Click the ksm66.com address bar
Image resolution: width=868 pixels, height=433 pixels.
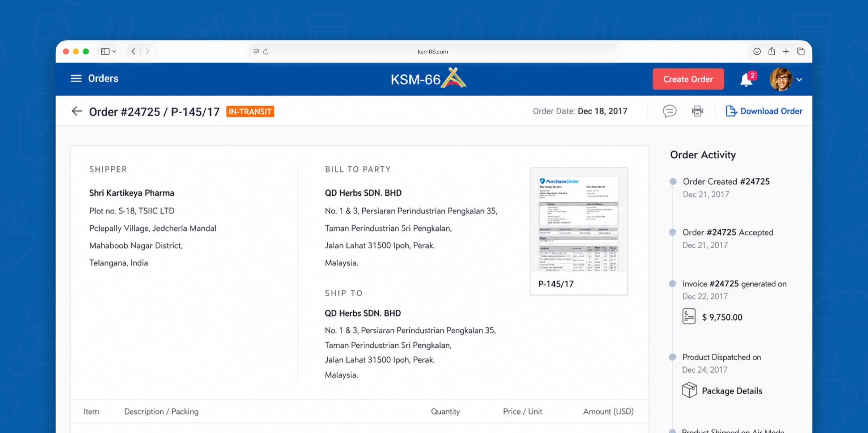[x=433, y=51]
